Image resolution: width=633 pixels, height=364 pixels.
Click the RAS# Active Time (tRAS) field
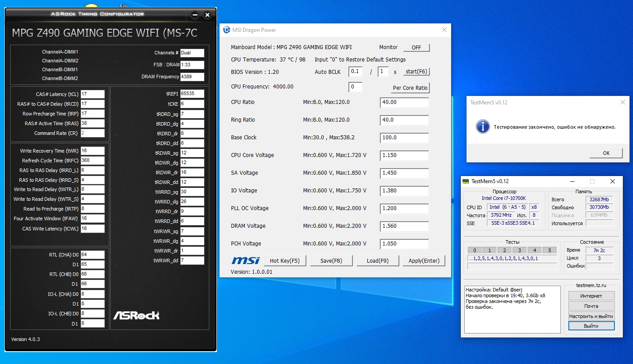point(93,123)
